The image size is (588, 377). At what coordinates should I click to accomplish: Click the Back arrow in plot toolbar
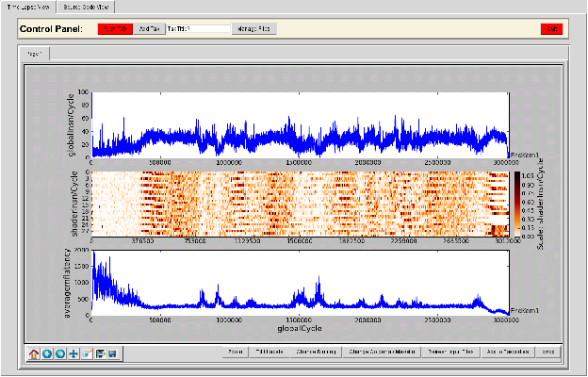point(47,353)
